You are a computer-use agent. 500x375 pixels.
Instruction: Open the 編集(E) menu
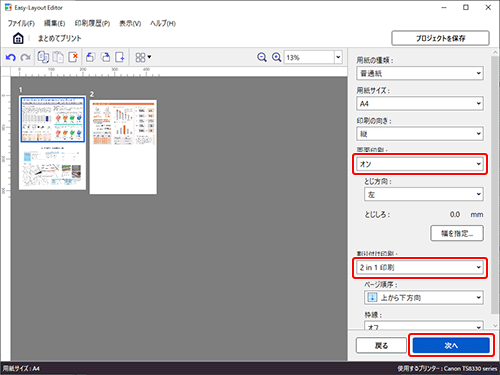point(54,23)
